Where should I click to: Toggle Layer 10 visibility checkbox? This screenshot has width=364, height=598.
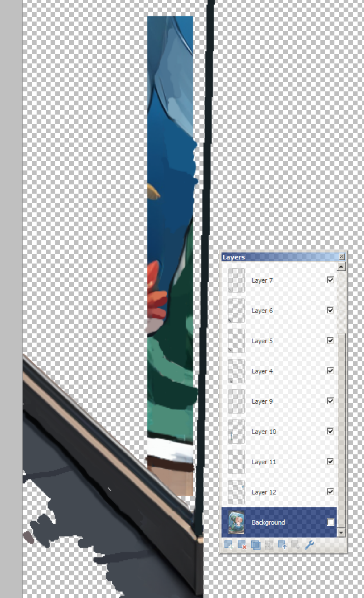point(330,431)
